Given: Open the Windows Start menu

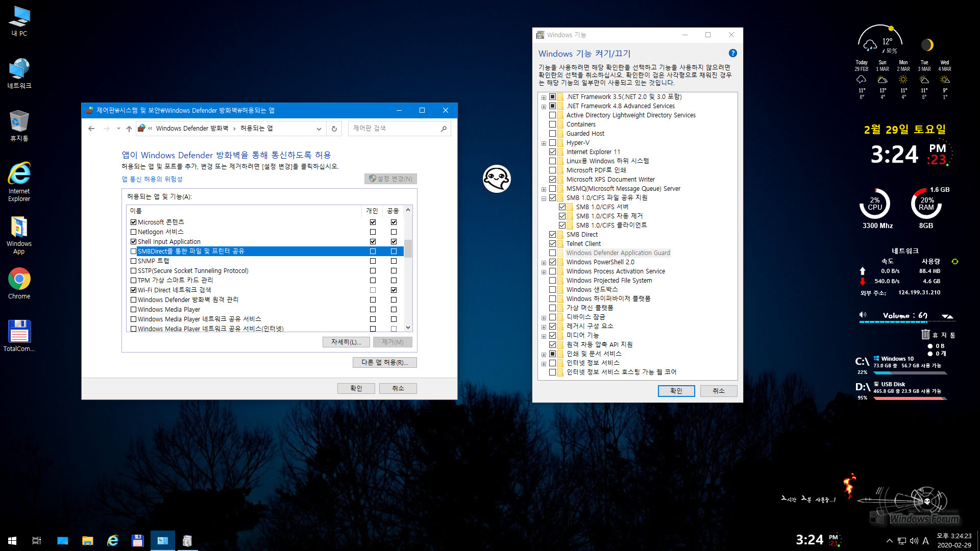Looking at the screenshot, I should tap(12, 541).
